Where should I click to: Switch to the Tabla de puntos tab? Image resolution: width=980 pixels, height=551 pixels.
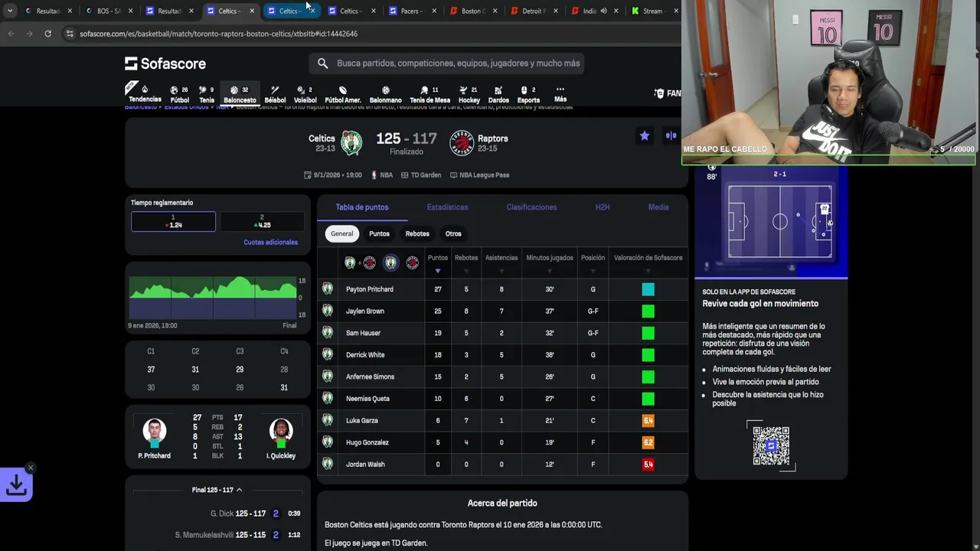(x=362, y=207)
